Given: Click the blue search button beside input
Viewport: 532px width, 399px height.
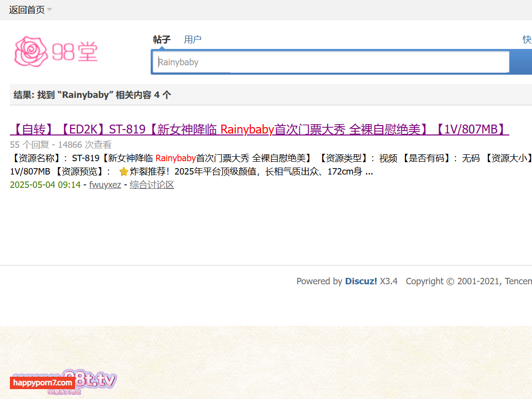Looking at the screenshot, I should (x=522, y=62).
